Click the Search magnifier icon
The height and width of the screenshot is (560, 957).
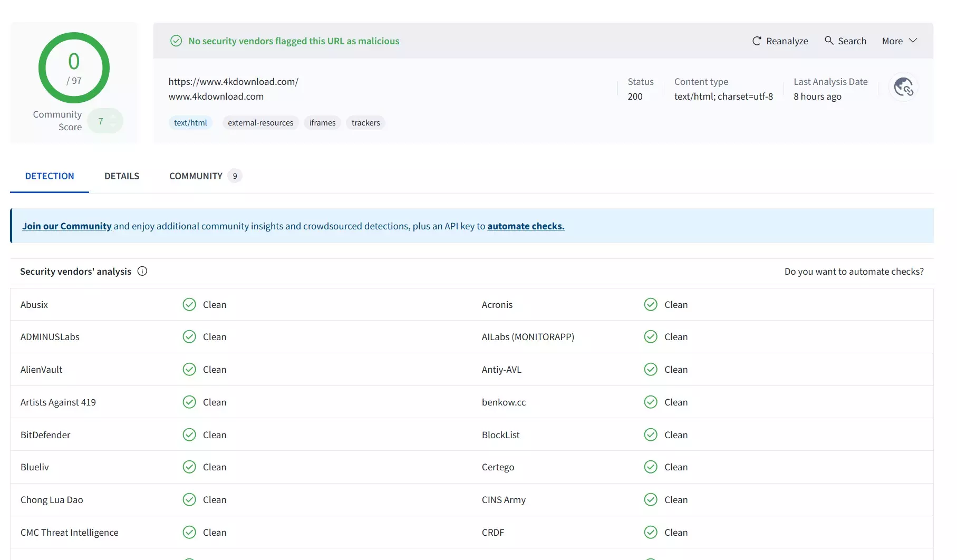tap(829, 41)
